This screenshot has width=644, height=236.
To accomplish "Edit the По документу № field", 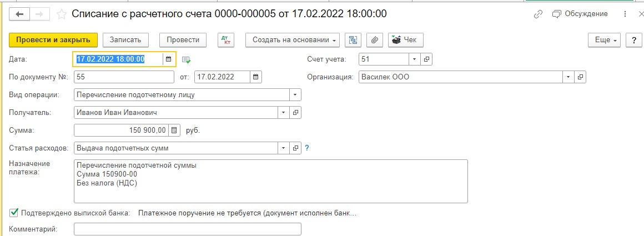I will coord(124,77).
